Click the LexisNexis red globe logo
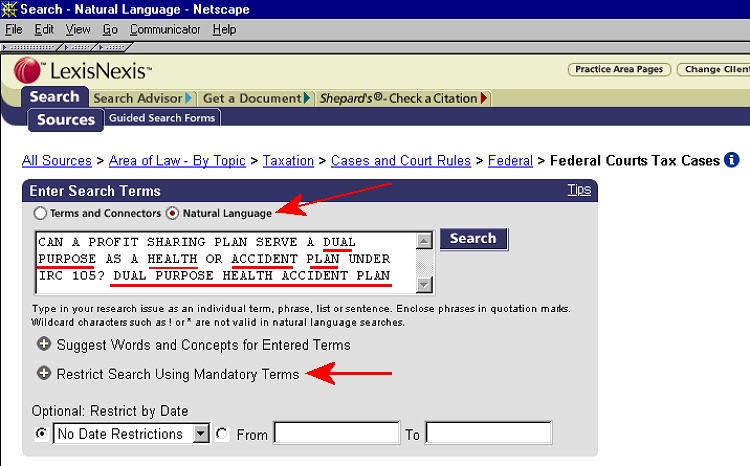750x466 pixels. pyautogui.click(x=27, y=70)
